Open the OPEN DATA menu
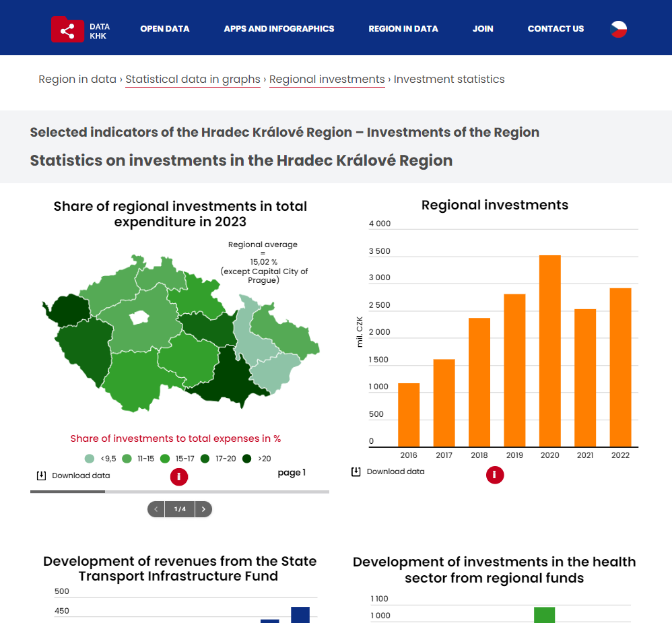 tap(164, 29)
